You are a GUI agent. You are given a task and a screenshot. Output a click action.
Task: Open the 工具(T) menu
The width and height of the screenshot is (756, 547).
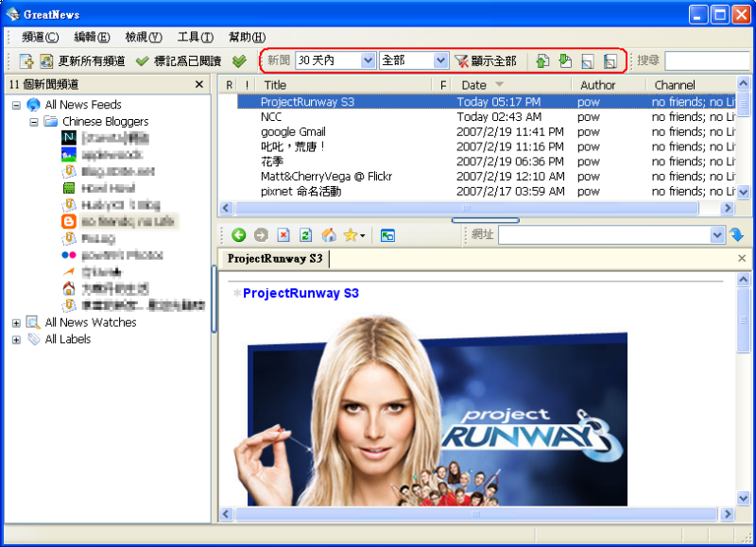point(196,37)
